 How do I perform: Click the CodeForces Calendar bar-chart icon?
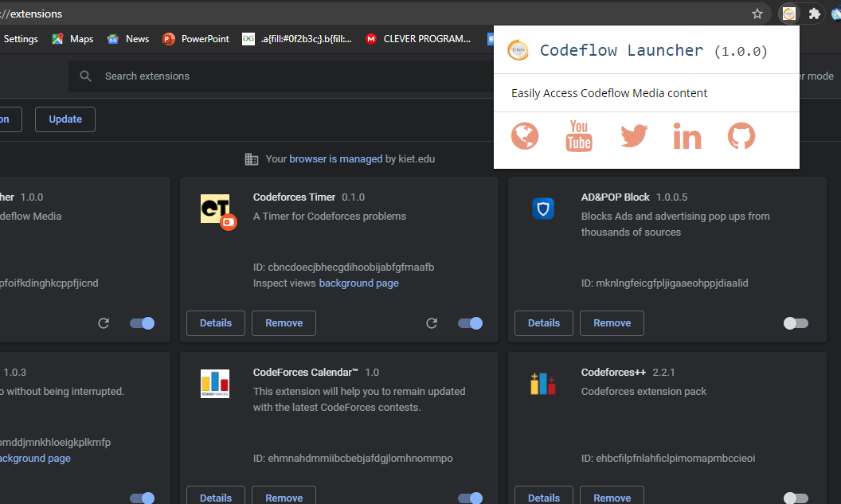click(215, 383)
